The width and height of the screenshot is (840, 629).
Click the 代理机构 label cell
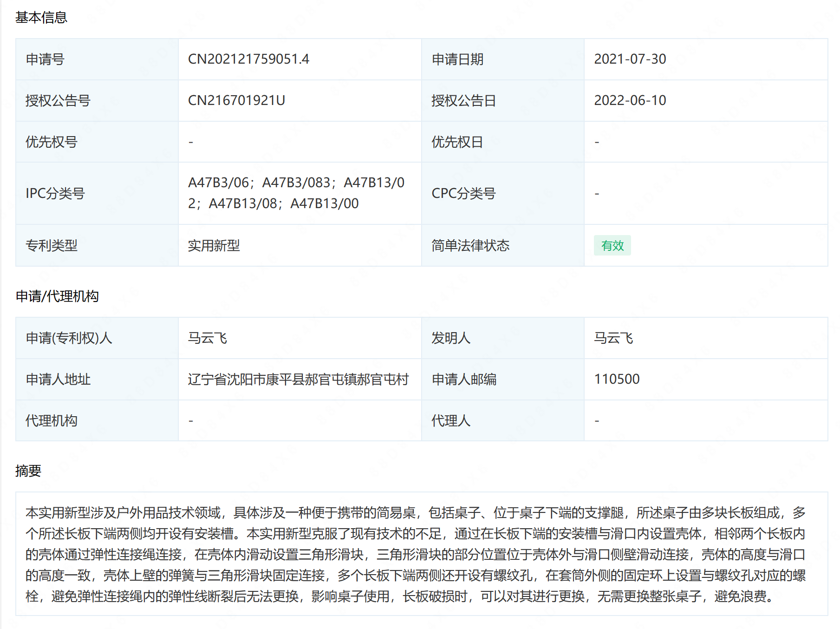click(97, 420)
